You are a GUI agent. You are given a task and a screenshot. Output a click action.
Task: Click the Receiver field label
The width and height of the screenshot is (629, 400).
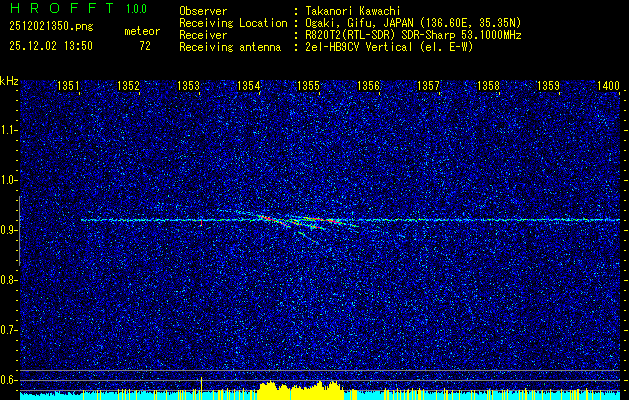point(203,35)
